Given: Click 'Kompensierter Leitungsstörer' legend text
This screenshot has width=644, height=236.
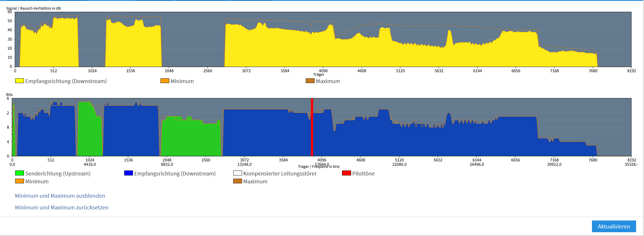Looking at the screenshot, I should pyautogui.click(x=280, y=173).
